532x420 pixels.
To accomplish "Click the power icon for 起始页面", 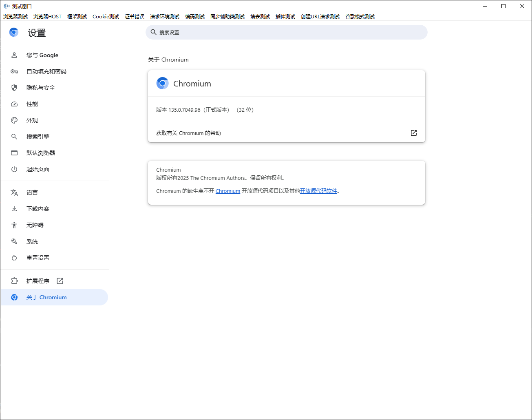I will [14, 169].
